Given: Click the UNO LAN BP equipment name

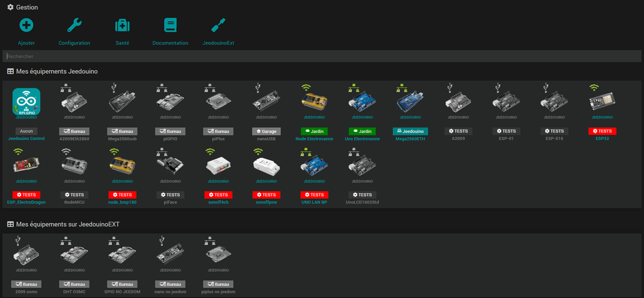Looking at the screenshot, I should pyautogui.click(x=314, y=203).
